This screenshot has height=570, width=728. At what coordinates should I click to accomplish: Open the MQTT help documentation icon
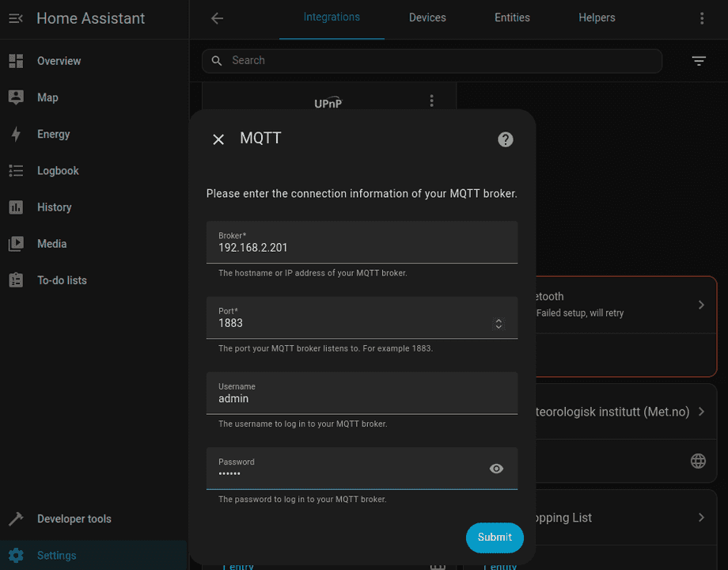coord(505,139)
